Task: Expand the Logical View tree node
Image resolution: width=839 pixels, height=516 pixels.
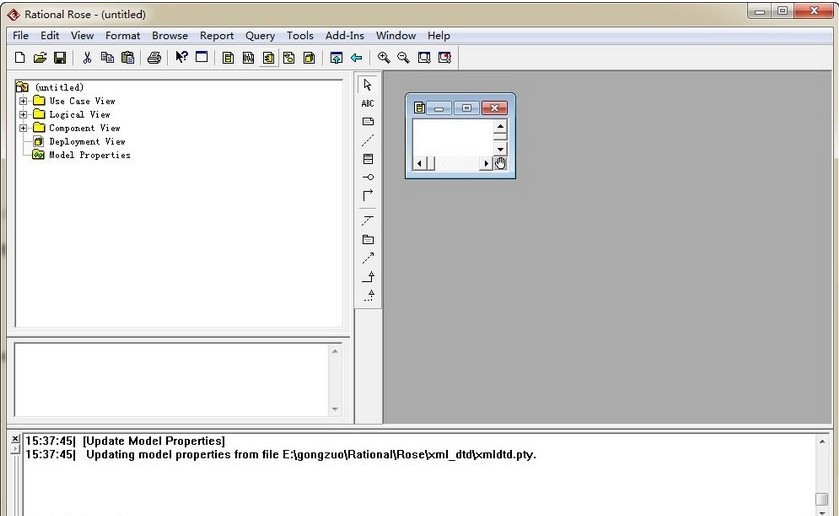Action: (23, 115)
